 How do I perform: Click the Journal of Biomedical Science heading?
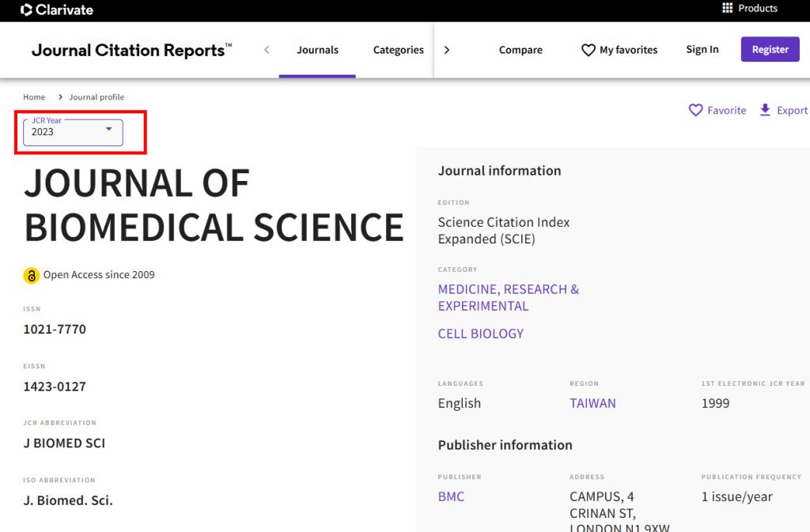click(x=214, y=206)
